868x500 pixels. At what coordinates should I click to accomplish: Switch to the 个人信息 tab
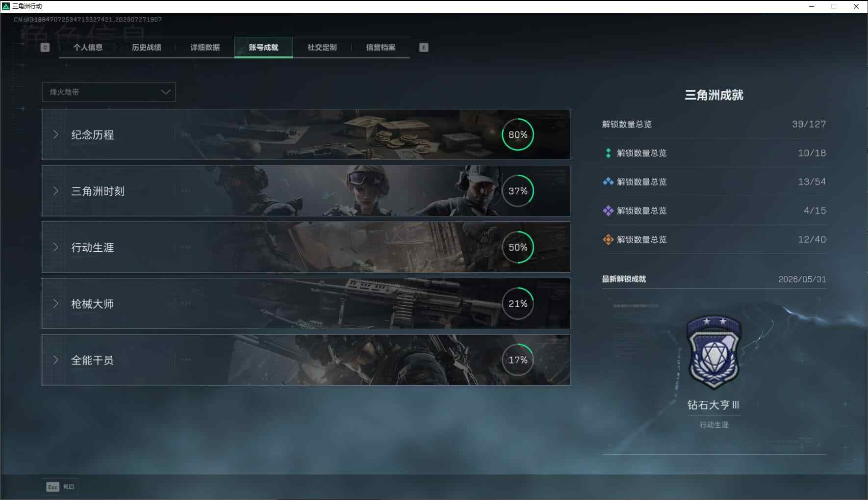pos(88,48)
